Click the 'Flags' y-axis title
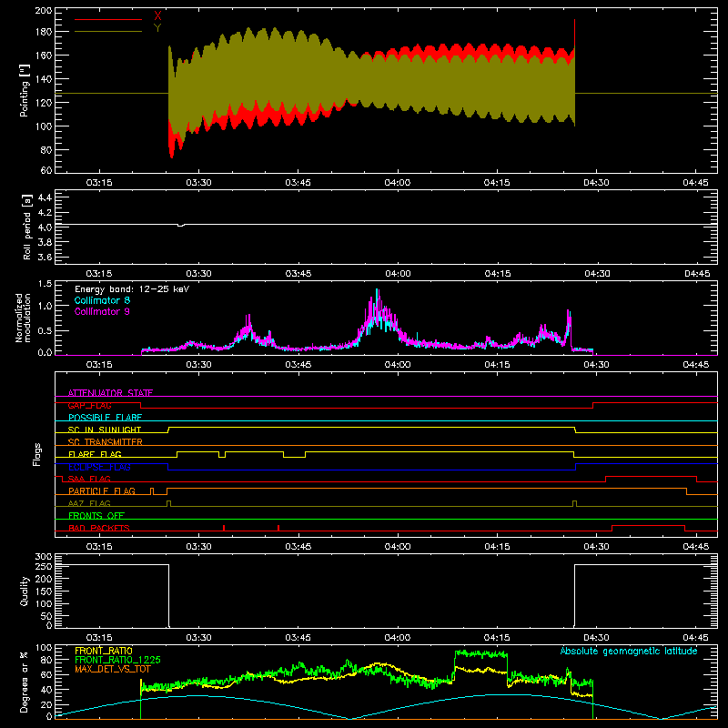728x728 pixels. [37, 454]
